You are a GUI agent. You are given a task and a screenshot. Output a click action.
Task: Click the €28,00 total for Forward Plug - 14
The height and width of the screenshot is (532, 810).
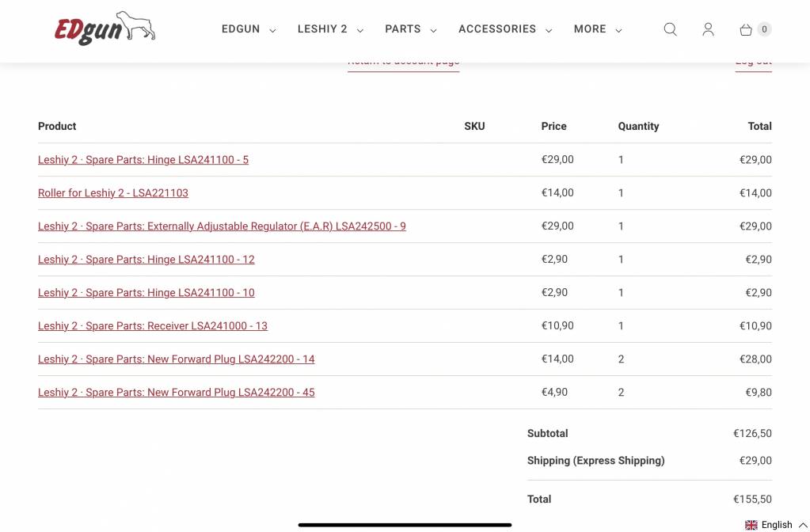(x=755, y=359)
